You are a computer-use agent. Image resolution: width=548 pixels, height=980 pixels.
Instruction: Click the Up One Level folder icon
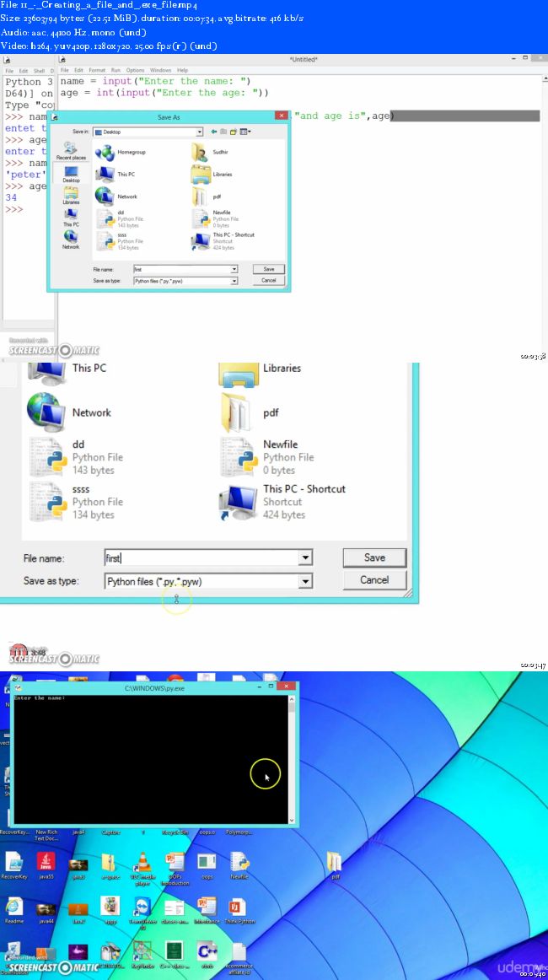223,132
